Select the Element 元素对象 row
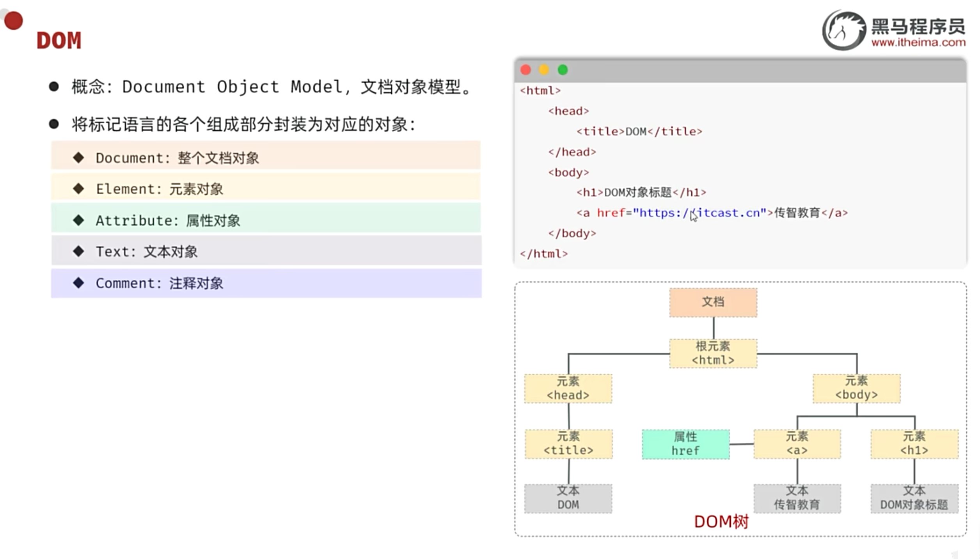The height and width of the screenshot is (559, 980). (265, 189)
